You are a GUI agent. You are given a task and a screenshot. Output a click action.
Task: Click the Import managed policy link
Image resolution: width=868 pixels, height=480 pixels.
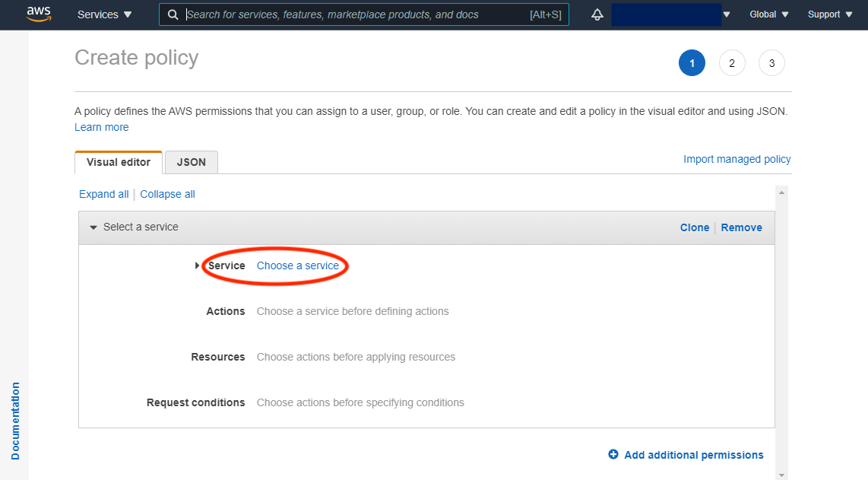pos(737,159)
